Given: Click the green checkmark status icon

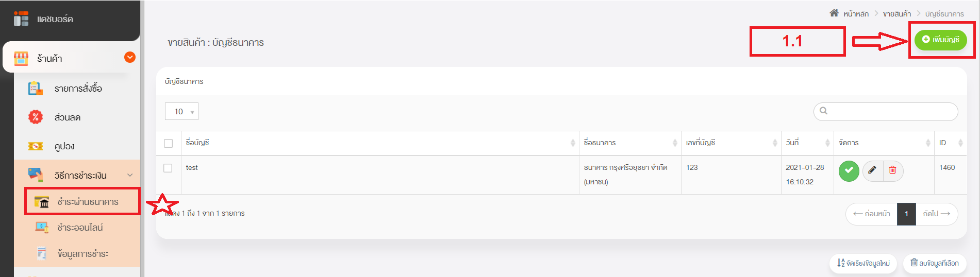Looking at the screenshot, I should click(x=849, y=171).
